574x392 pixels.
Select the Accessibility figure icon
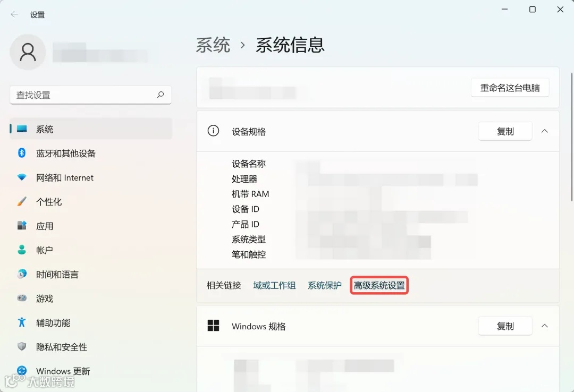click(x=22, y=322)
